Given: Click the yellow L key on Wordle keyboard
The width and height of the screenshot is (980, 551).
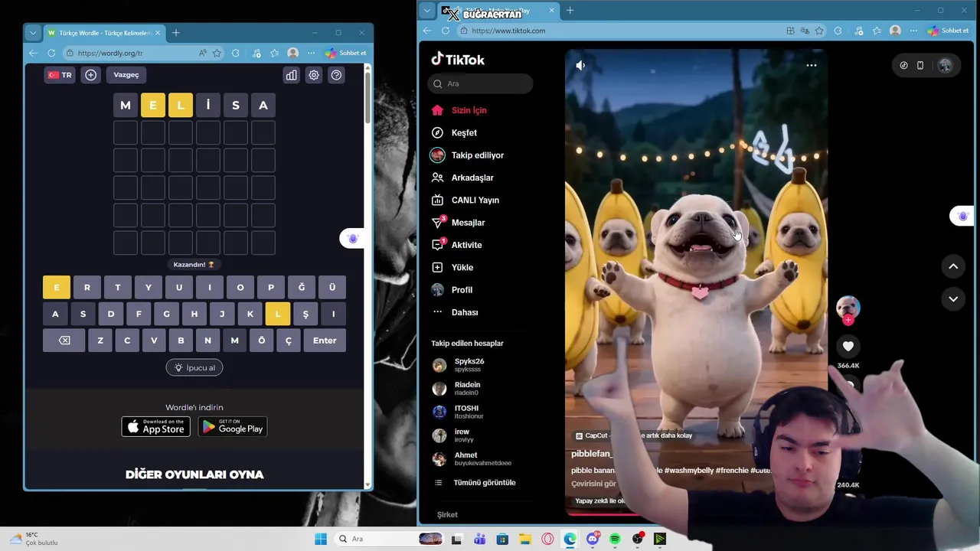Looking at the screenshot, I should (x=278, y=314).
